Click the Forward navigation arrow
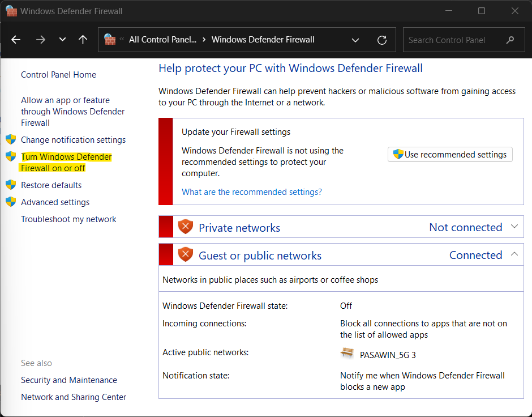 click(40, 40)
